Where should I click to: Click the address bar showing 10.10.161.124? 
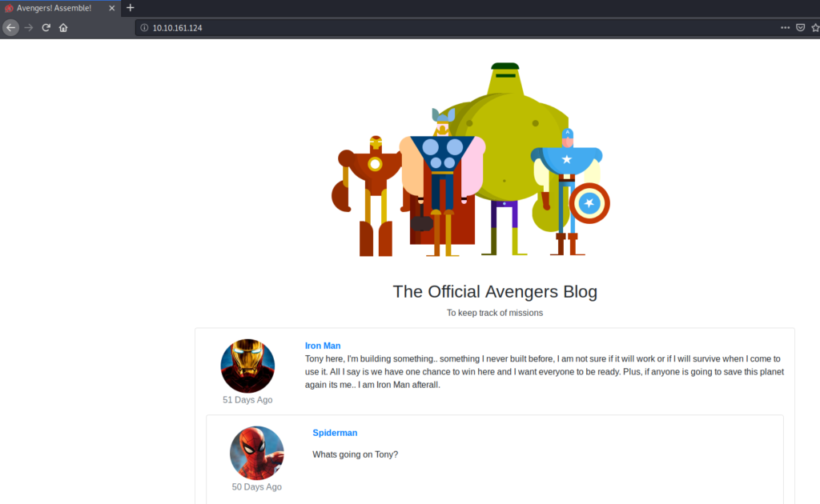click(400, 28)
